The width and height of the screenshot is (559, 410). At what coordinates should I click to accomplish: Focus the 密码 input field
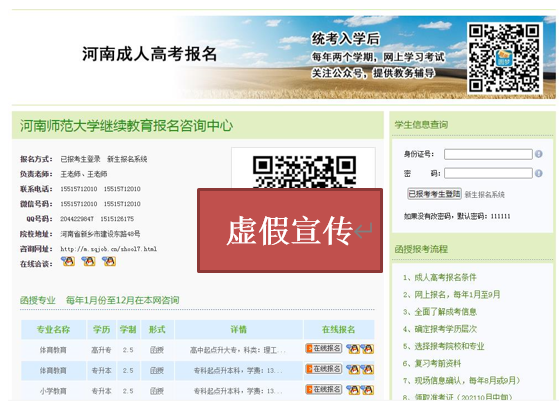click(x=488, y=173)
